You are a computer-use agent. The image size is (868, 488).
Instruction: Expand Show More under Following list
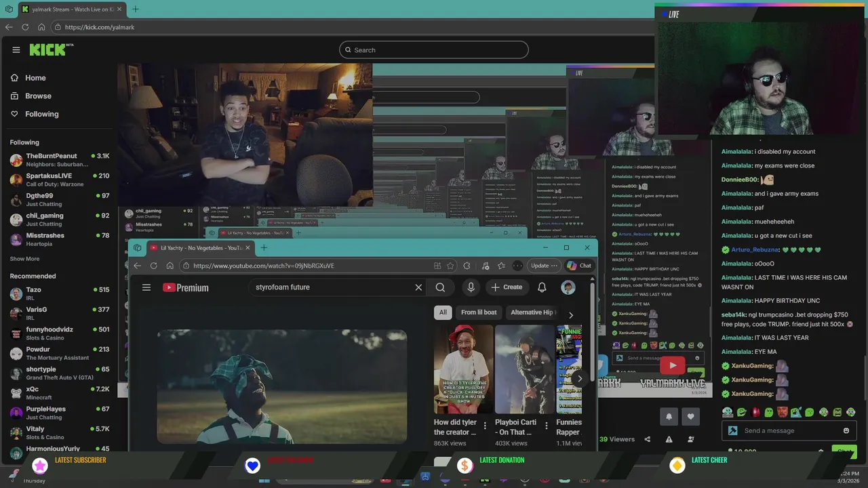click(x=24, y=259)
